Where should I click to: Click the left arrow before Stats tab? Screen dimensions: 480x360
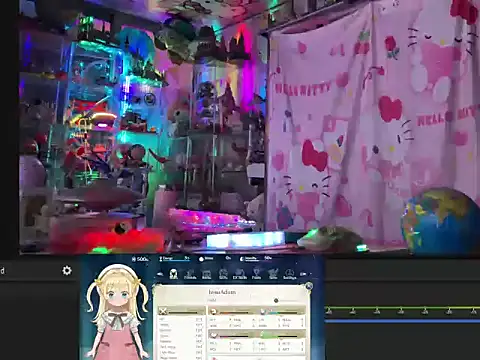pyautogui.click(x=160, y=274)
